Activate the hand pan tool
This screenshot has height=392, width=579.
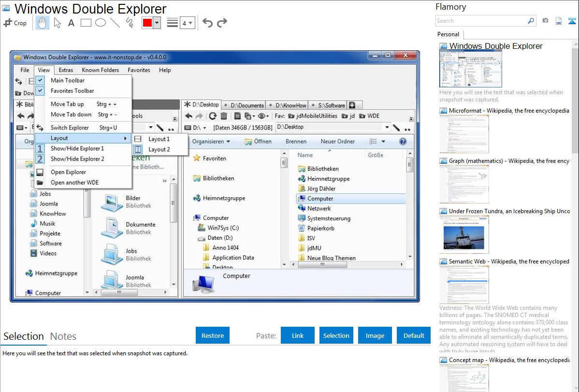tap(43, 23)
